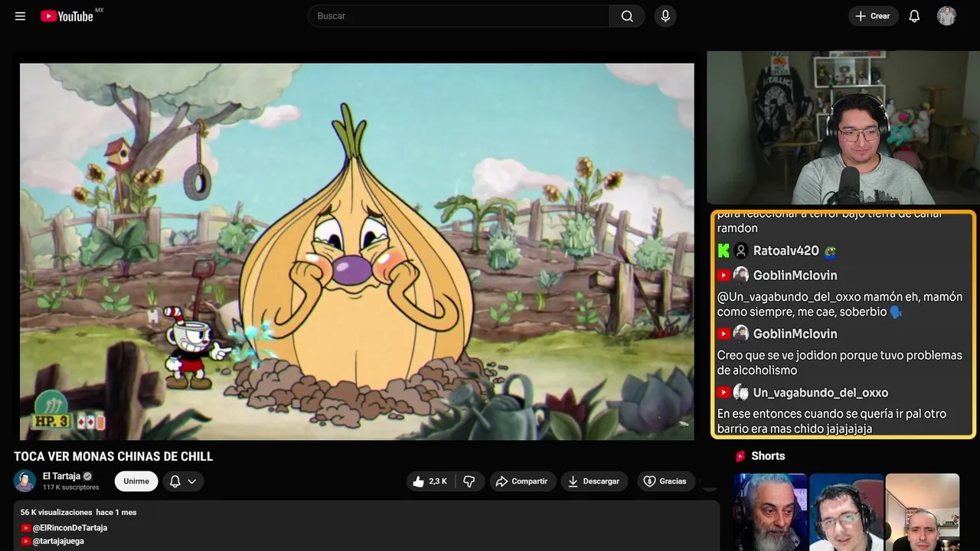Image resolution: width=980 pixels, height=551 pixels.
Task: Share the video with Compartir
Action: click(x=523, y=481)
